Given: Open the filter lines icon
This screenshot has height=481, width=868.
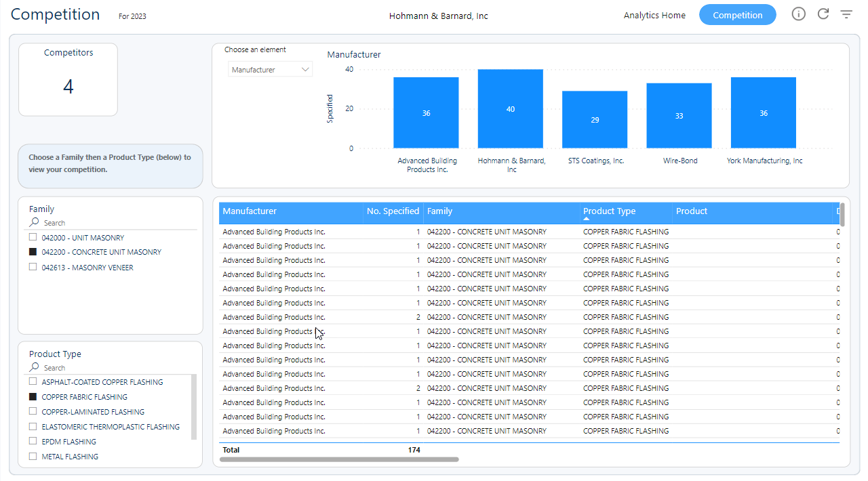Looking at the screenshot, I should [846, 14].
